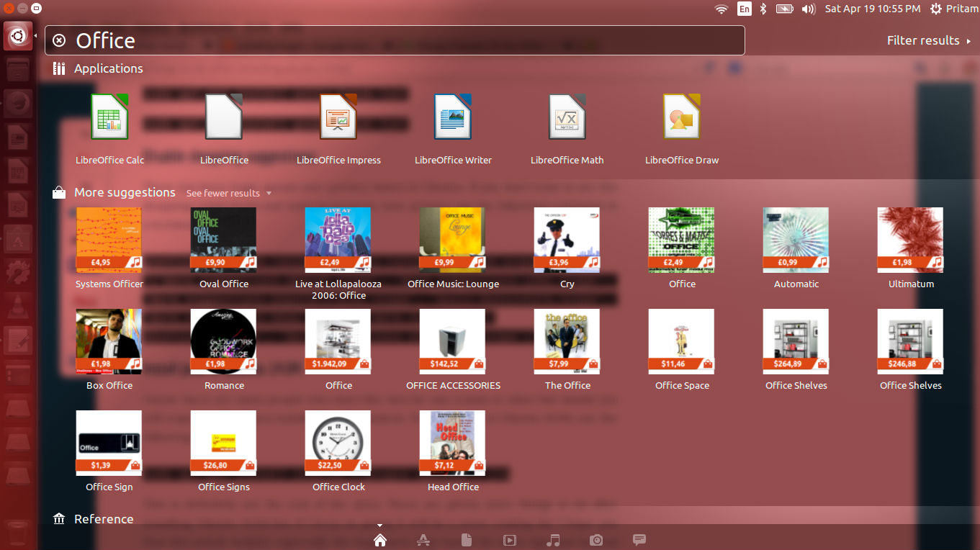980x550 pixels.
Task: Switch to the Music lens
Action: [x=553, y=540]
